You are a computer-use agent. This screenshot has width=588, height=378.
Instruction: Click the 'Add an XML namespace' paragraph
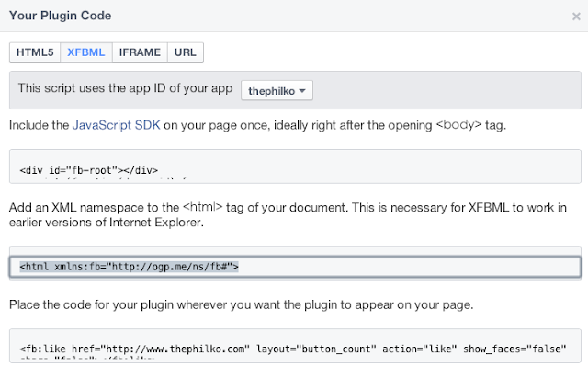pos(288,214)
